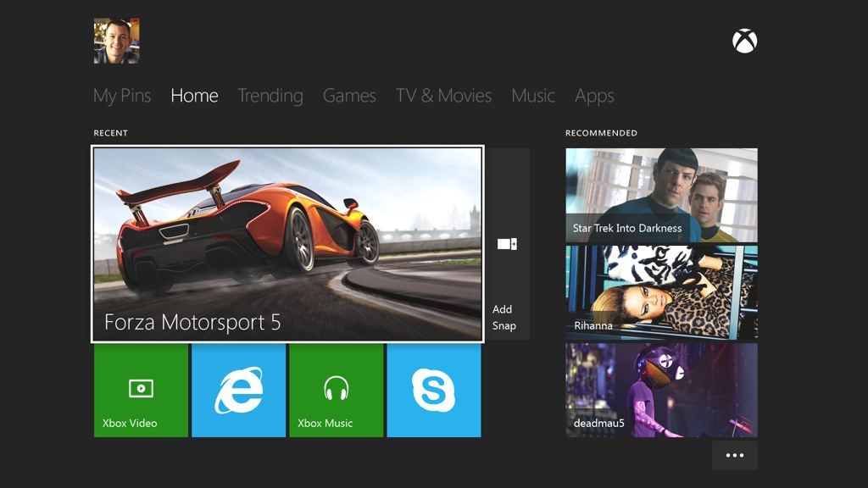Open the user profile picture
868x488 pixels.
point(116,42)
